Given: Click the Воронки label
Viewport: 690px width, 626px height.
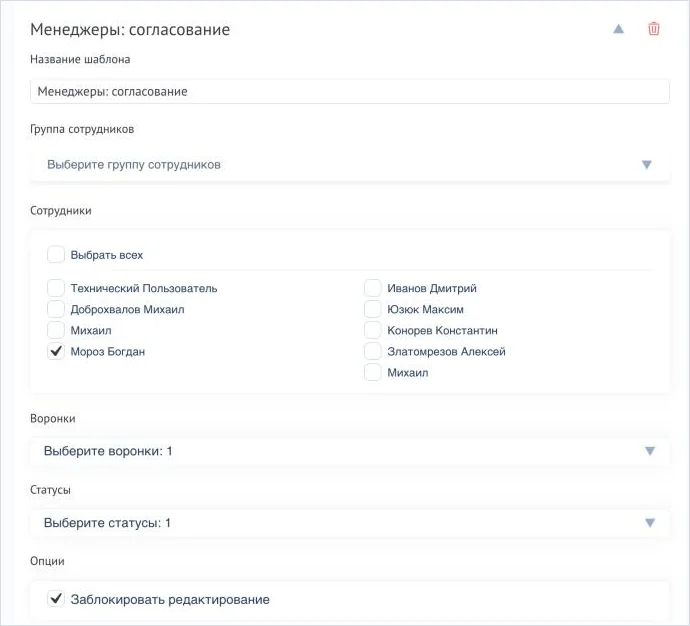Looking at the screenshot, I should point(52,418).
